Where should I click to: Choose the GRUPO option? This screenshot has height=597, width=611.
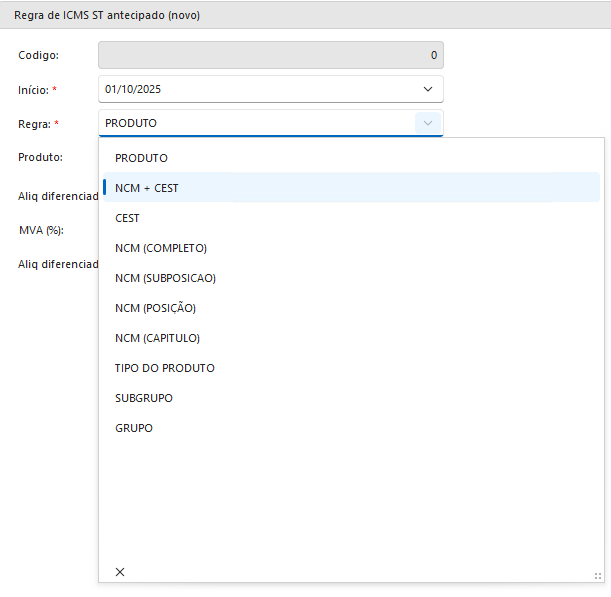tap(134, 428)
